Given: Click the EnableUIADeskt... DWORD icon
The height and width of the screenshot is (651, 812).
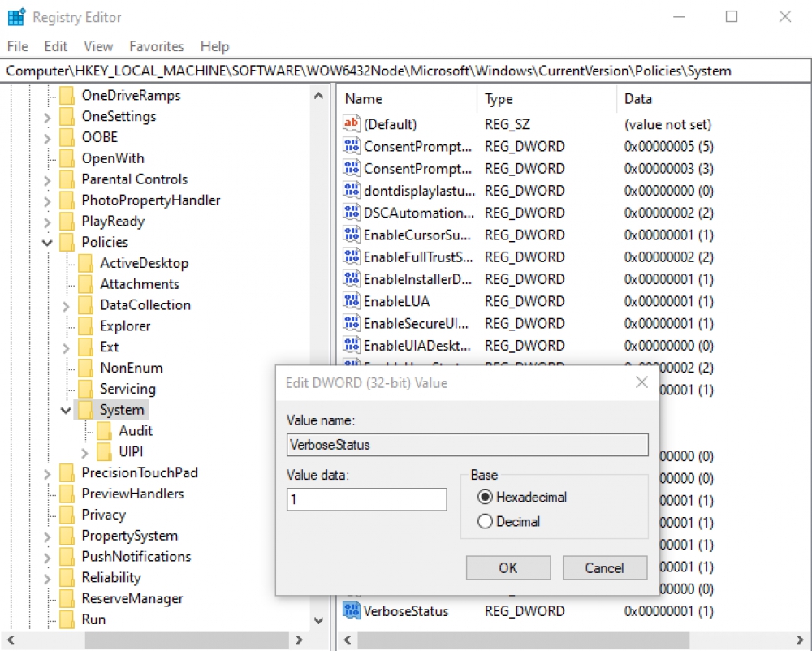Looking at the screenshot, I should click(351, 345).
